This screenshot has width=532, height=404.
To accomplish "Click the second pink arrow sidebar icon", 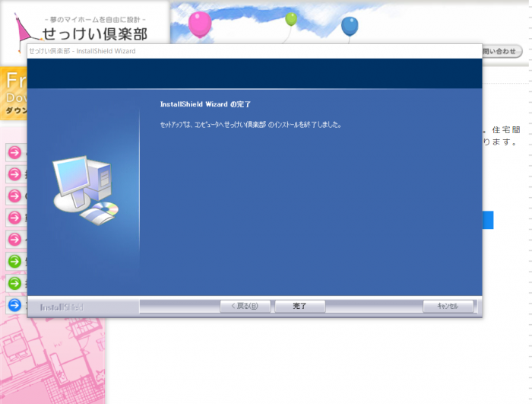I will (x=14, y=174).
